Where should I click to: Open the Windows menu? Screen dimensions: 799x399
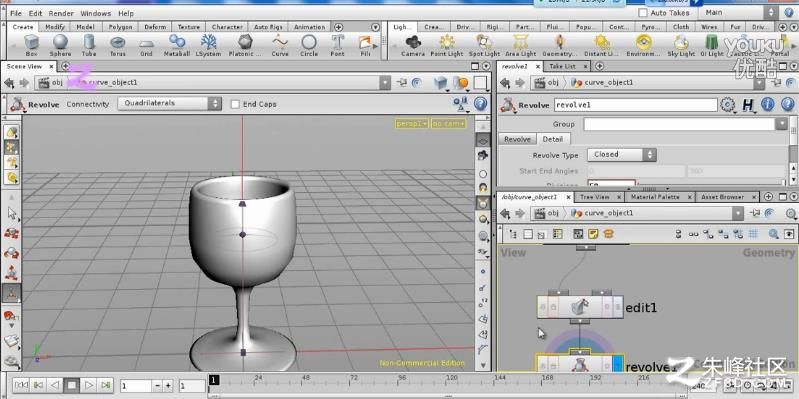95,13
